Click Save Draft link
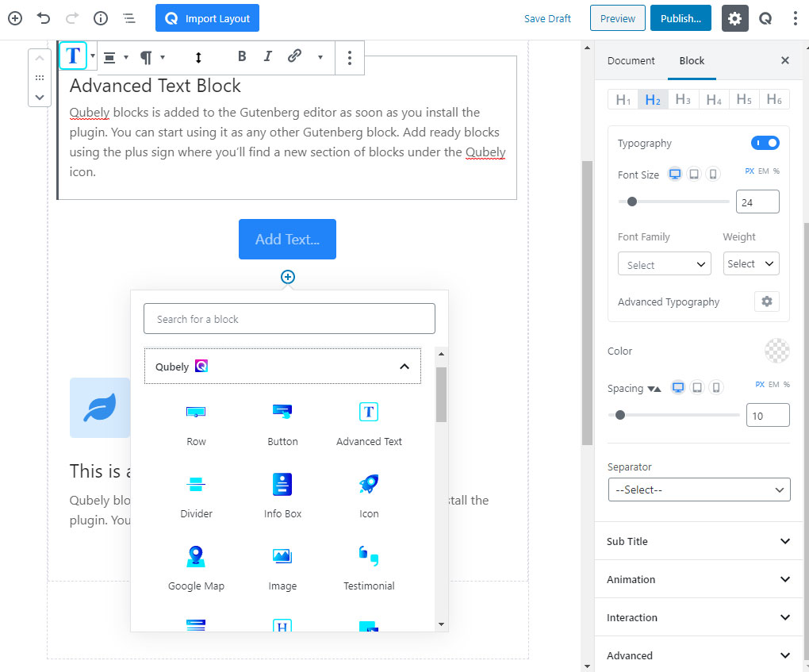The image size is (809, 672). (547, 18)
